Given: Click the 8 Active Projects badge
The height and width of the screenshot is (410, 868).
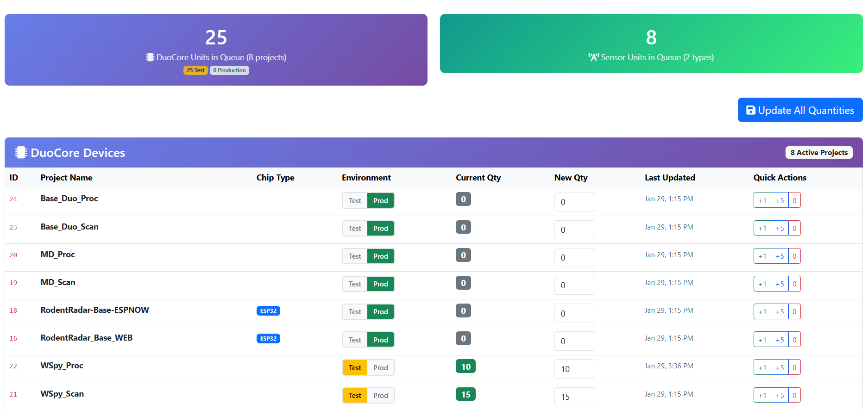Looking at the screenshot, I should point(819,153).
